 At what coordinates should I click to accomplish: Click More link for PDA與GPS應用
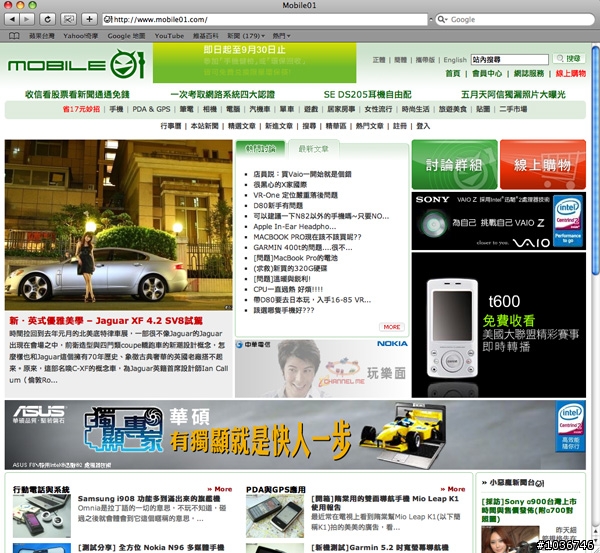453,489
